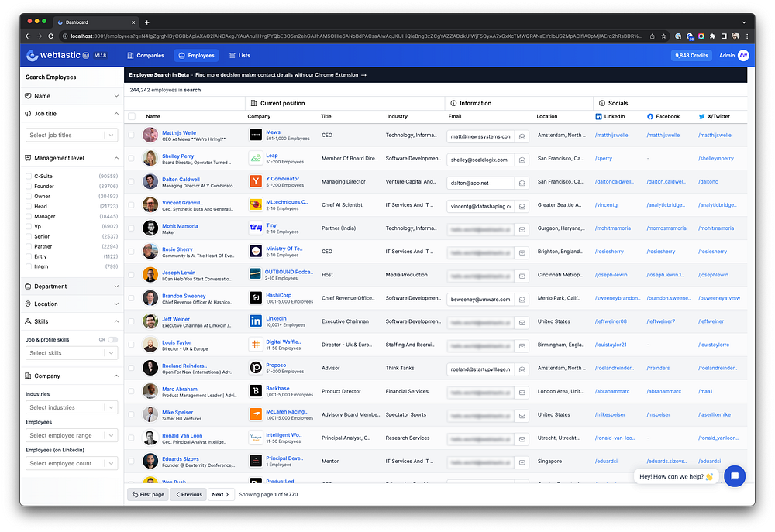This screenshot has height=532, width=775.
Task: Check the Intern management level
Action: [29, 266]
